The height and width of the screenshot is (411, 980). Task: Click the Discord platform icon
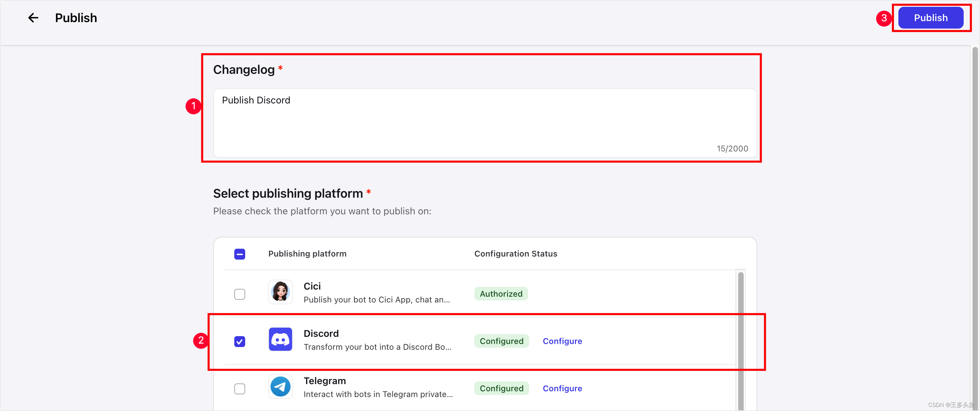click(x=281, y=340)
